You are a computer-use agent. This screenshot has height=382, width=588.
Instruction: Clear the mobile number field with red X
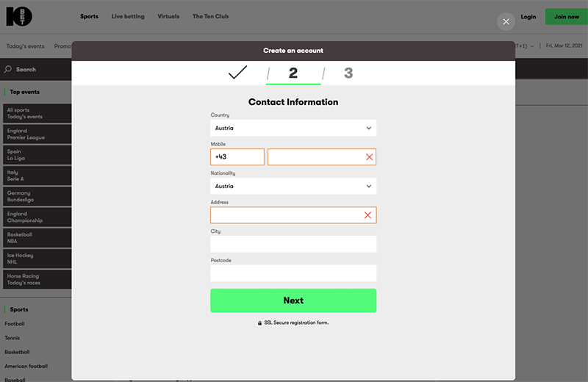click(x=369, y=157)
